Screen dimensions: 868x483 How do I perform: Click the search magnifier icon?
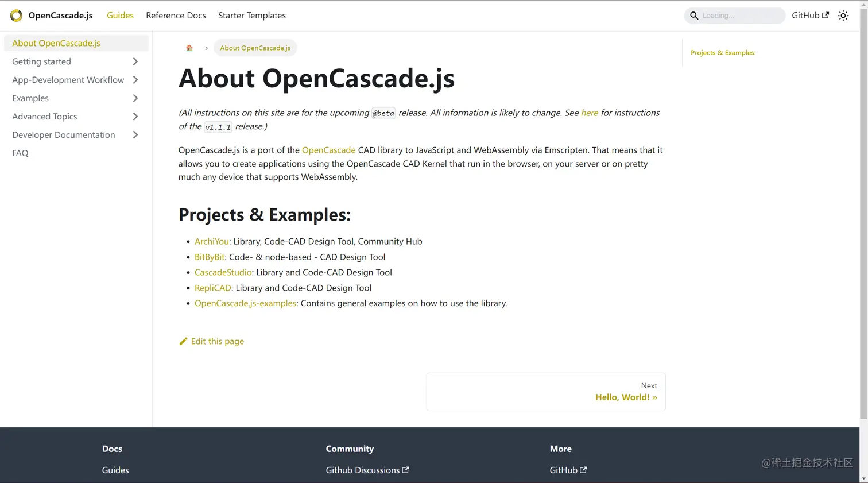point(694,16)
